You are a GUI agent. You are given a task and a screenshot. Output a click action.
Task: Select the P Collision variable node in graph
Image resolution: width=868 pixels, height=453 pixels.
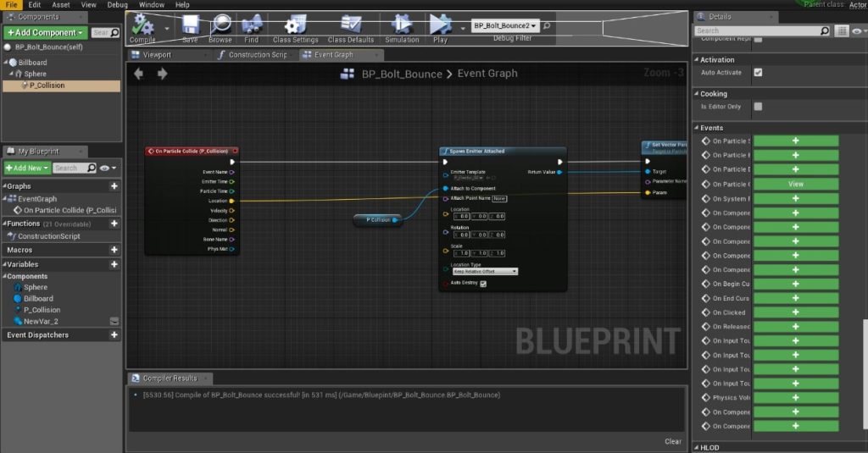[377, 219]
